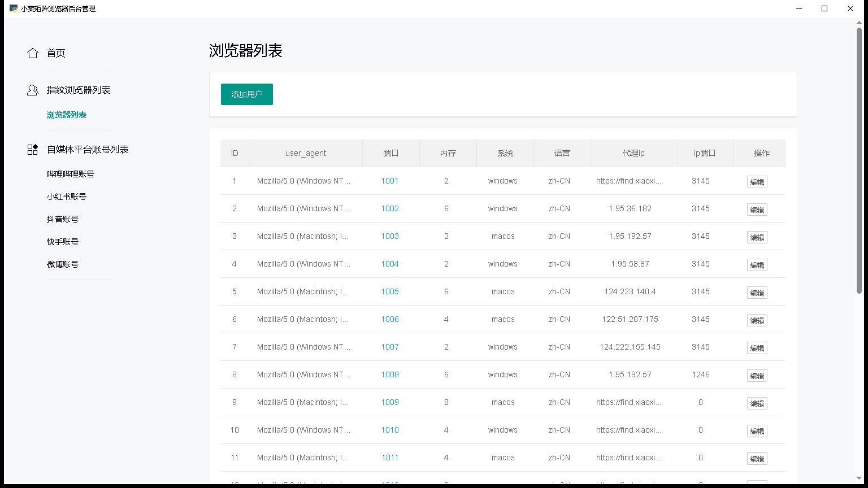The image size is (868, 488).
Task: Click 编辑 for row ID 1
Action: coord(757,182)
